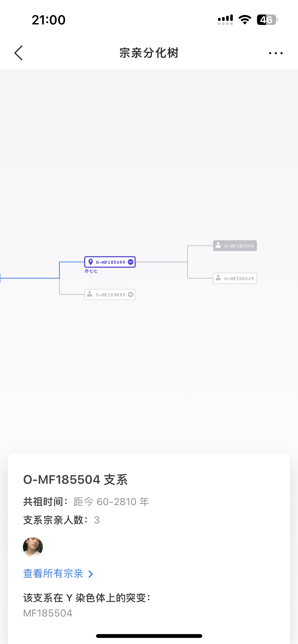Select the O-MF185499 node label text

[x=110, y=262]
